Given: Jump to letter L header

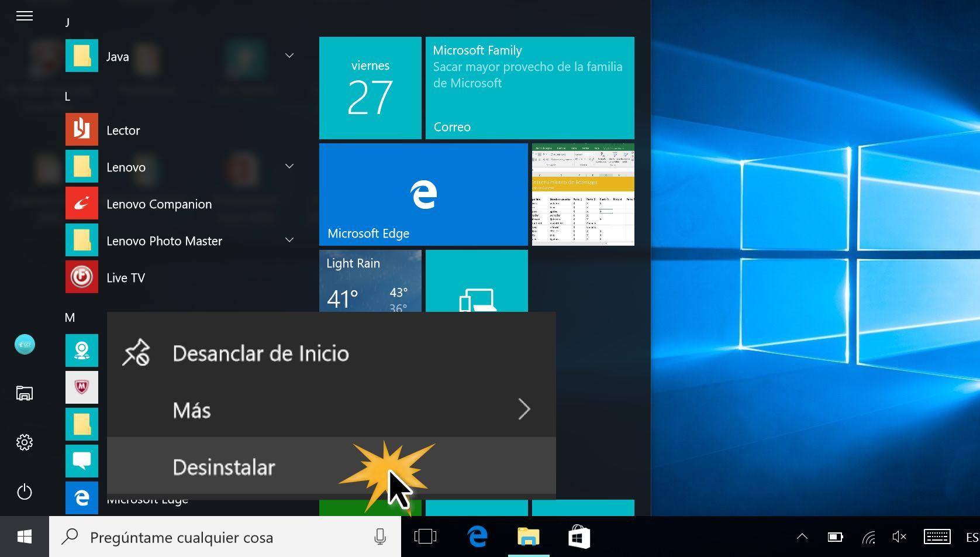Looking at the screenshot, I should point(67,96).
